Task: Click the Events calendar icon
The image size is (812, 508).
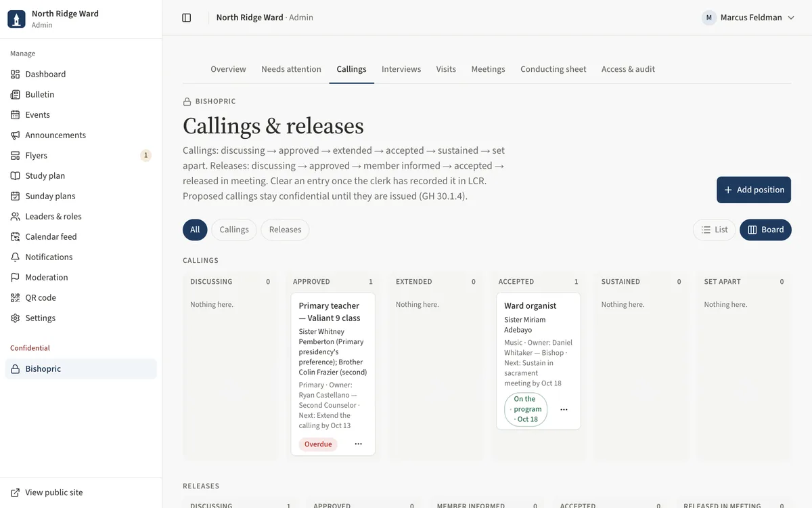Action: click(x=15, y=114)
